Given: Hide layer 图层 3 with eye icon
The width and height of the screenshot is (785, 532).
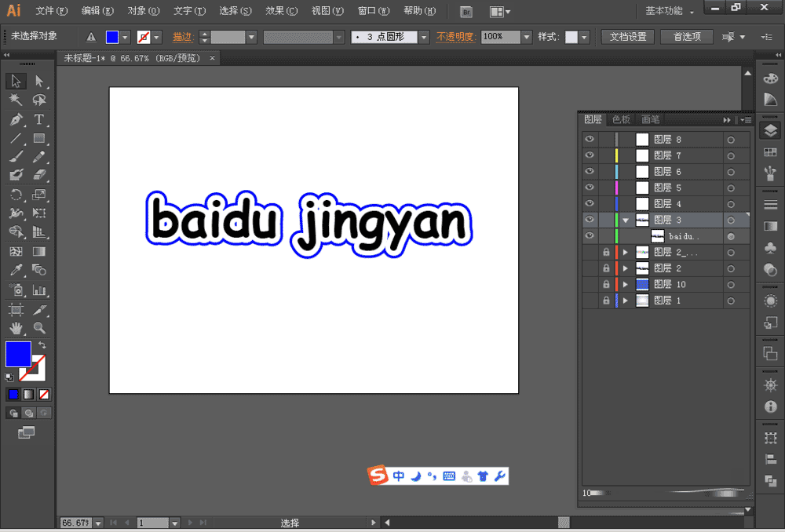Looking at the screenshot, I should pos(590,219).
